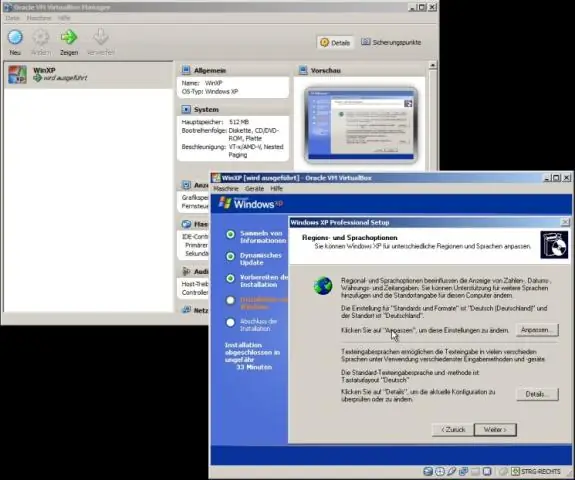
Task: Open the Maschine menu in VirtualBox Manager
Action: (39, 18)
